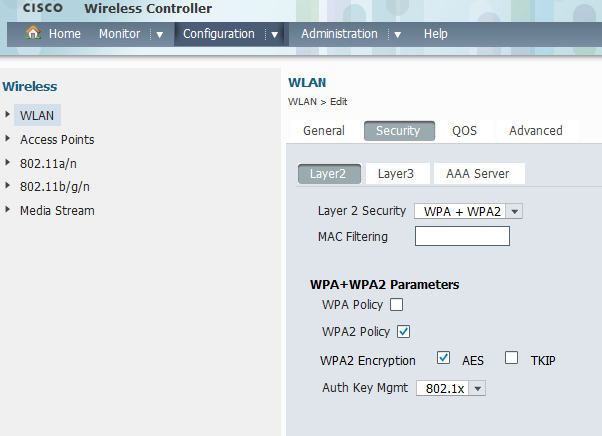
Task: Open the Monitor menu dropdown arrow
Action: point(159,35)
